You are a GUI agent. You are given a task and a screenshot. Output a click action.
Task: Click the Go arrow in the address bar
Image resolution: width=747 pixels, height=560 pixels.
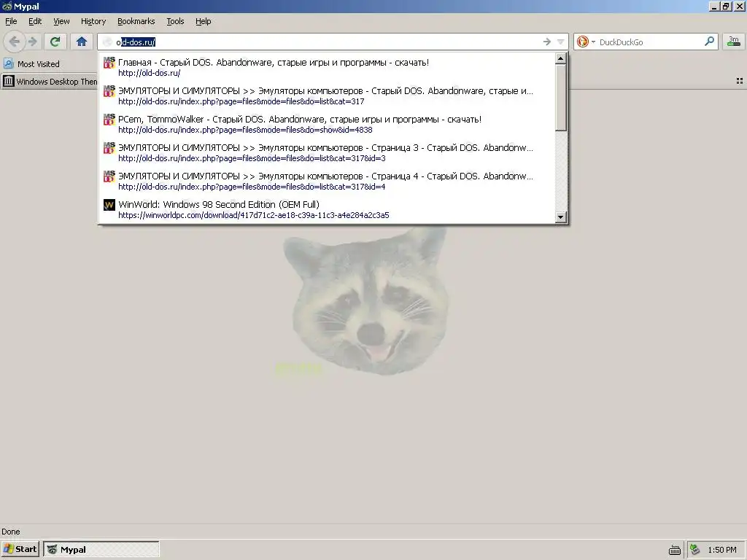pos(547,42)
